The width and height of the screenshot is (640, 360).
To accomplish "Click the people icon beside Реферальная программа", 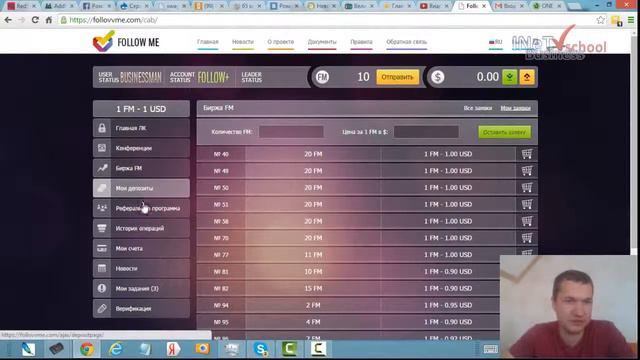I will [x=102, y=208].
